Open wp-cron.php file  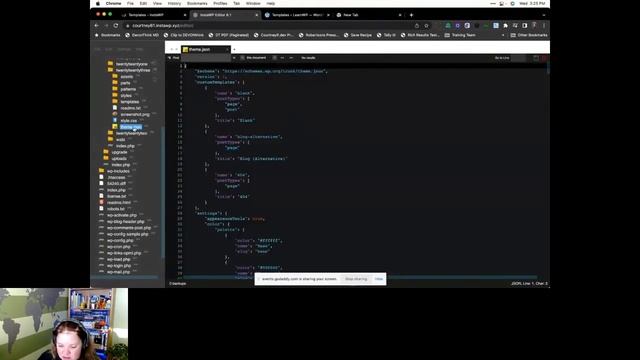pyautogui.click(x=118, y=247)
